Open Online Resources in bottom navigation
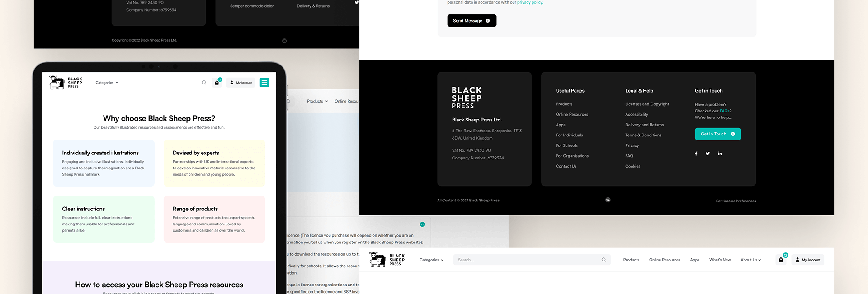 click(665, 260)
